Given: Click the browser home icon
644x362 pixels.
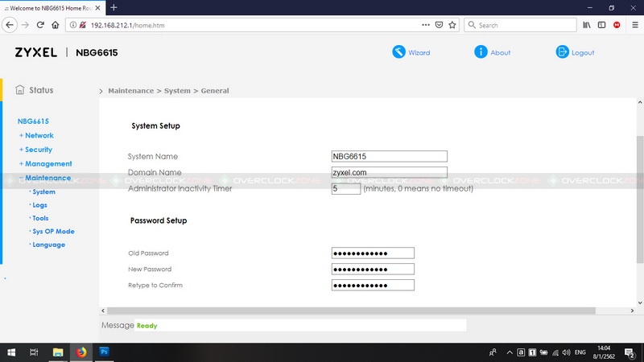Looking at the screenshot, I should click(55, 25).
